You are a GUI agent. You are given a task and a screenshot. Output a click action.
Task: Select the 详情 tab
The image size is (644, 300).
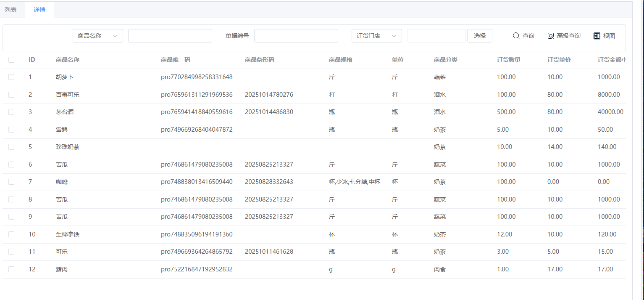click(x=39, y=10)
